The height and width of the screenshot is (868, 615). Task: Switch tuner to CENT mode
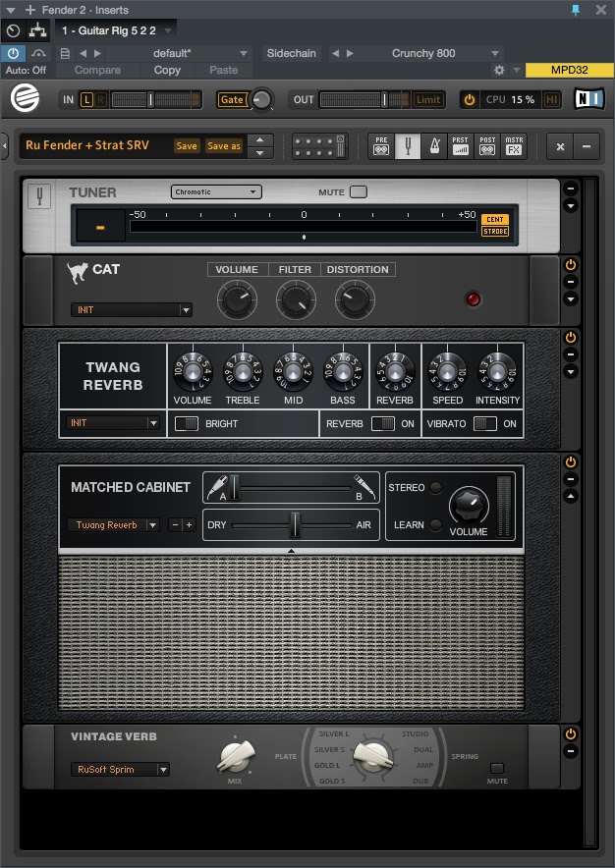pyautogui.click(x=495, y=219)
